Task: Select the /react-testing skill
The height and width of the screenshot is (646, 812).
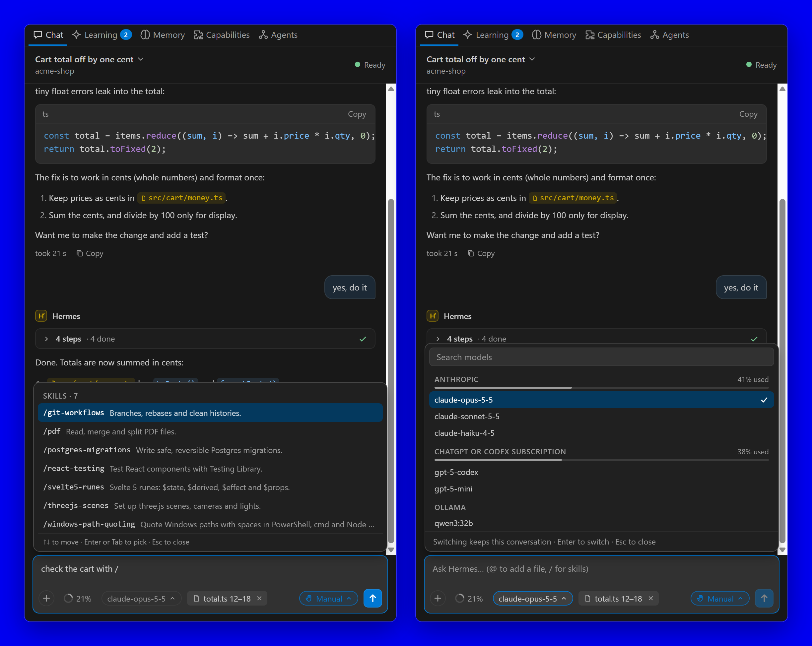Action: tap(210, 468)
